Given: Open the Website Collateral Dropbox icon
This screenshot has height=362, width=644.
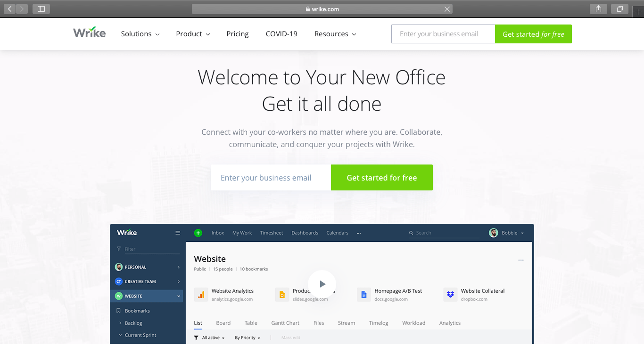Looking at the screenshot, I should 450,295.
